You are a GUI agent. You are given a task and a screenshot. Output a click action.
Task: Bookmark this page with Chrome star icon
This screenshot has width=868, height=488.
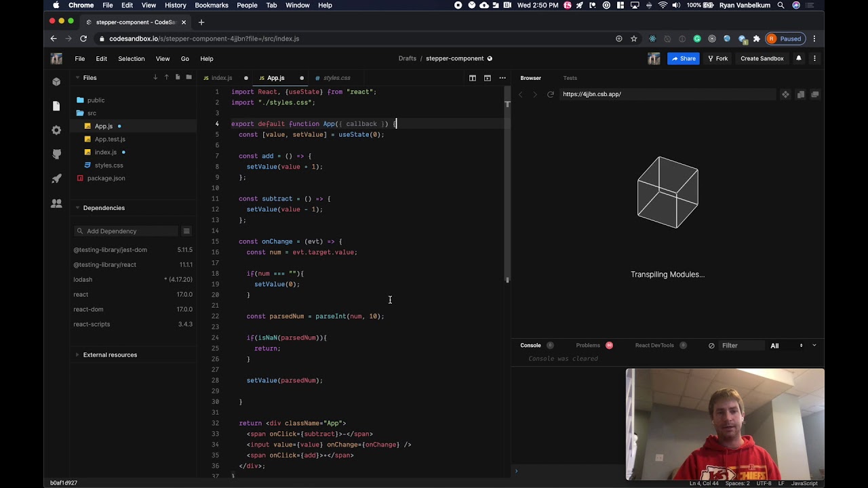pos(634,39)
